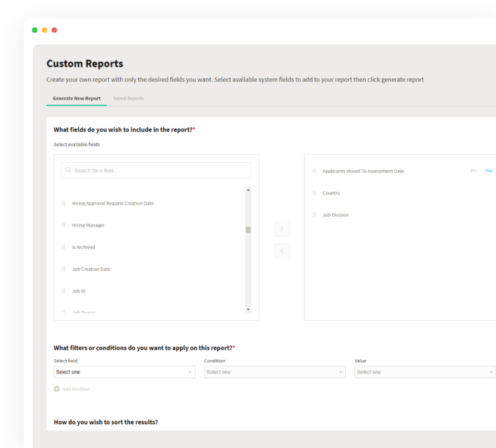Screen dimensions: 496x448
Task: Select the Hiring Manager field
Action: (88, 225)
